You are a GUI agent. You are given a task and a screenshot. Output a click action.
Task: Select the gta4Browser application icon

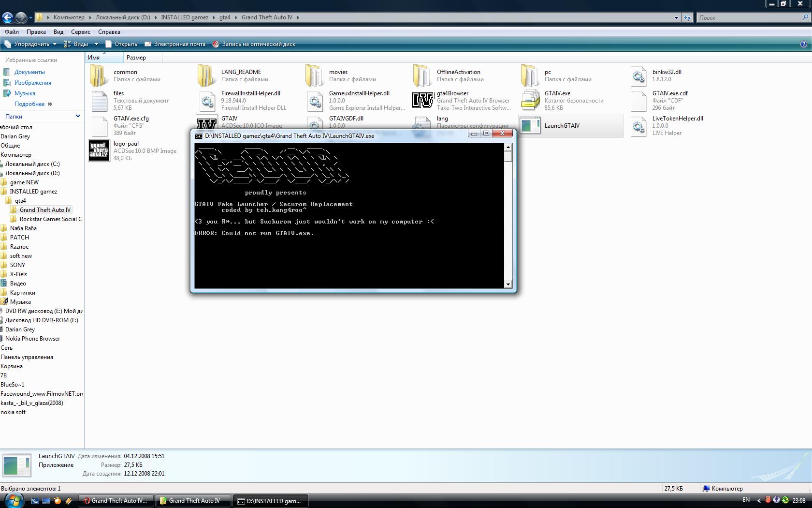tap(422, 101)
